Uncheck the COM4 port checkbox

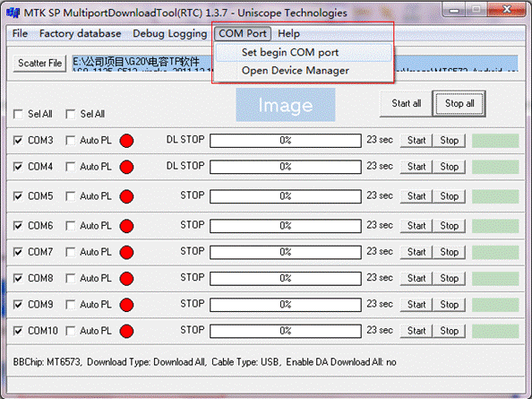pos(18,167)
